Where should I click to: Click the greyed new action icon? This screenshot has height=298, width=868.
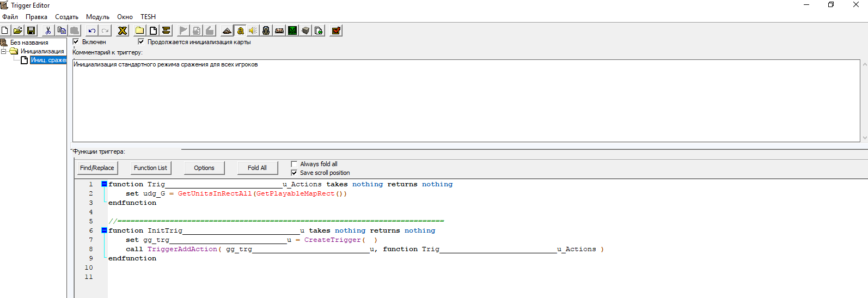(210, 31)
